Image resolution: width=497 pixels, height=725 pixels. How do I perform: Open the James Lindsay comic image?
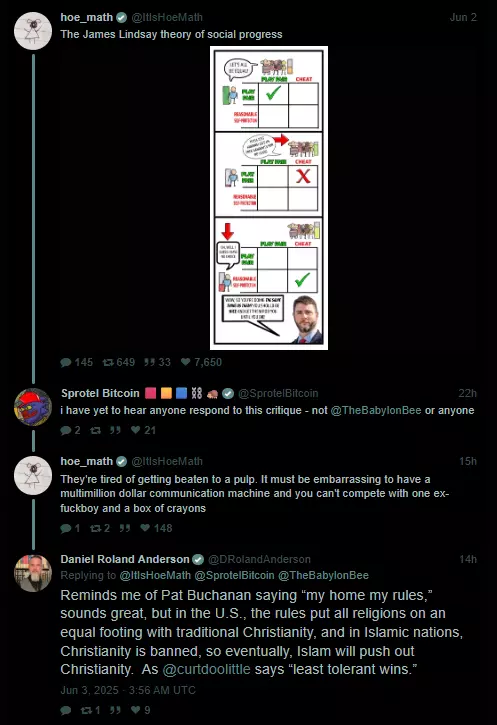tap(269, 198)
